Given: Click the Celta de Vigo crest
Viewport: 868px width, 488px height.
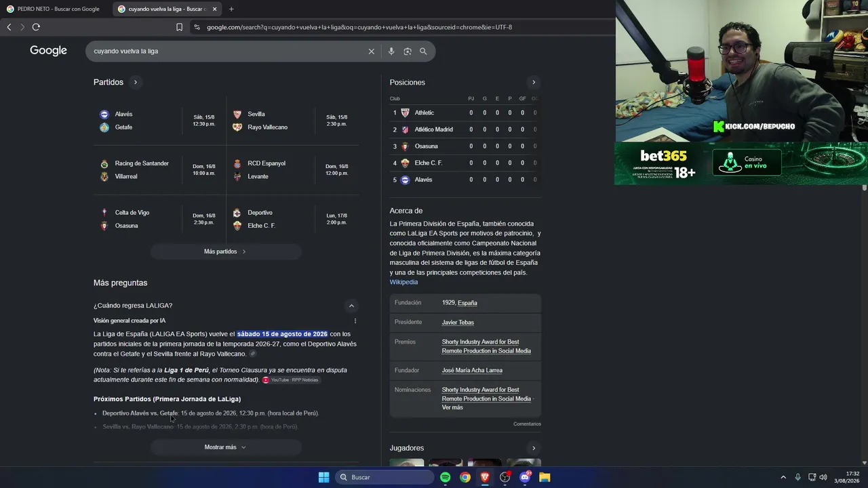Looking at the screenshot, I should pyautogui.click(x=104, y=213).
